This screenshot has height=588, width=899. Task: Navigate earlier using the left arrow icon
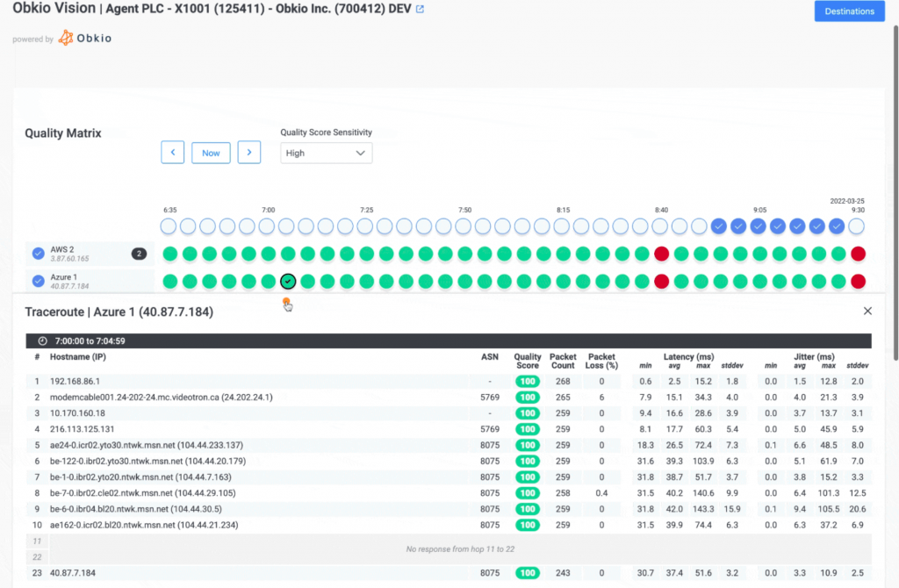tap(172, 152)
